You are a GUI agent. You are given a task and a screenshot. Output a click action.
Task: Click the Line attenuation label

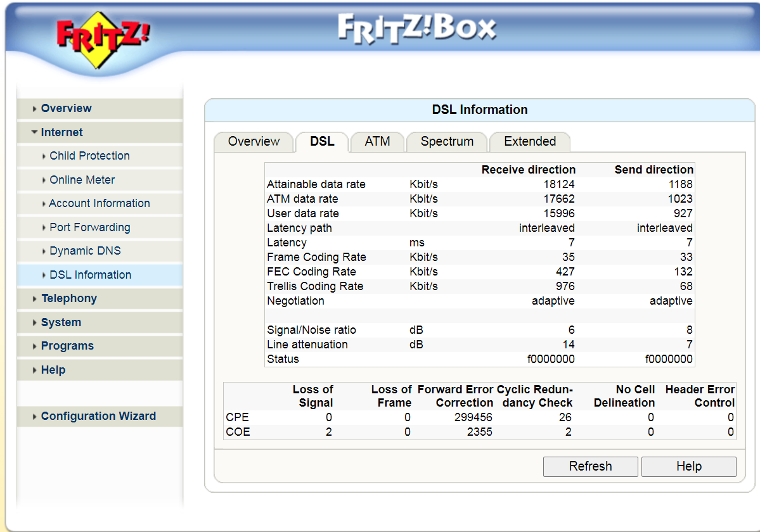(307, 345)
